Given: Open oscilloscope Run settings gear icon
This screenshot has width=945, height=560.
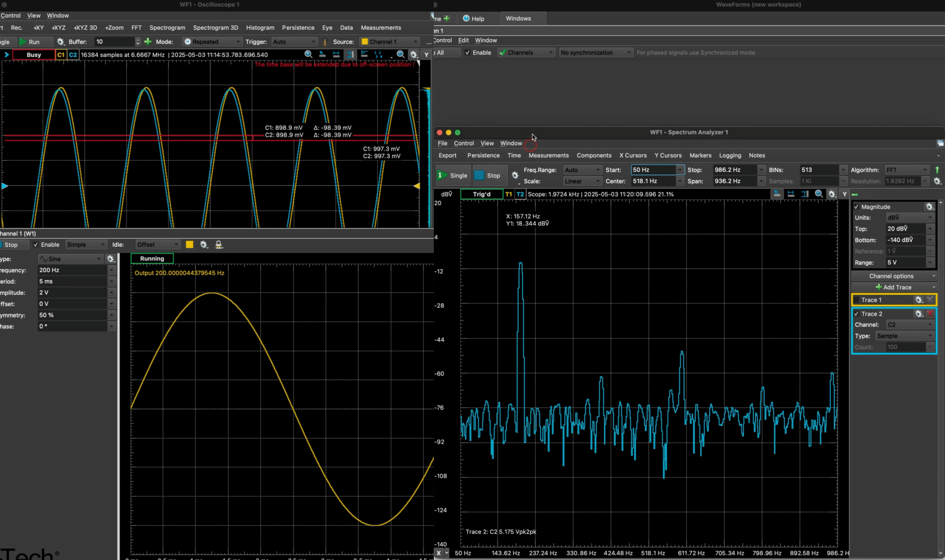Looking at the screenshot, I should (x=60, y=42).
